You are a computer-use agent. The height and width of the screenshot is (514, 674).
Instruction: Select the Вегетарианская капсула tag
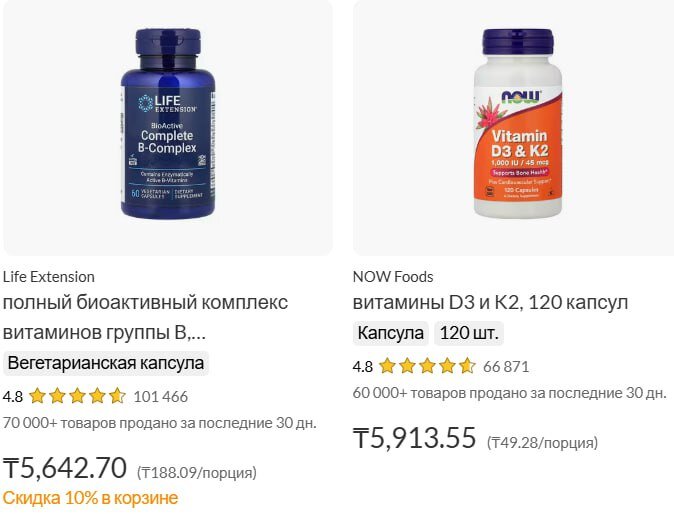[x=106, y=363]
